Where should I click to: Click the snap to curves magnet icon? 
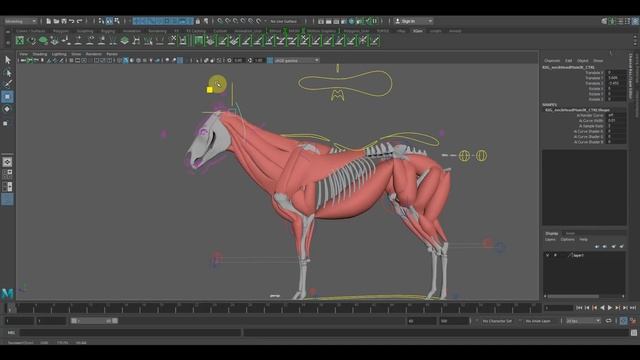click(228, 21)
